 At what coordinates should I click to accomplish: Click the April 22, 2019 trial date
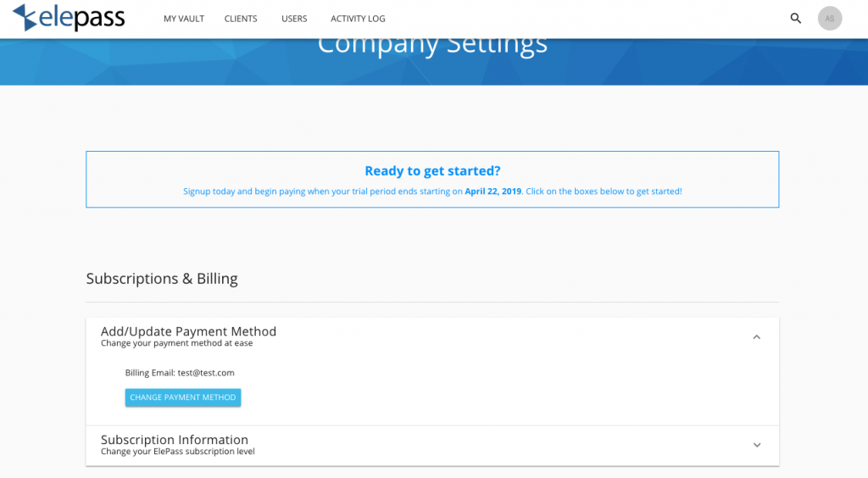point(492,192)
